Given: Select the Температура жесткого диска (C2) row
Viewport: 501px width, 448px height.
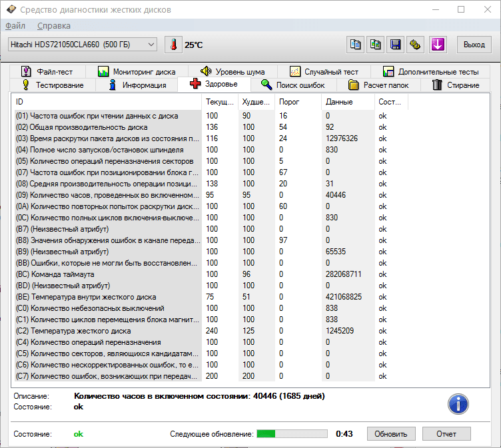Looking at the screenshot, I should click(x=107, y=331).
